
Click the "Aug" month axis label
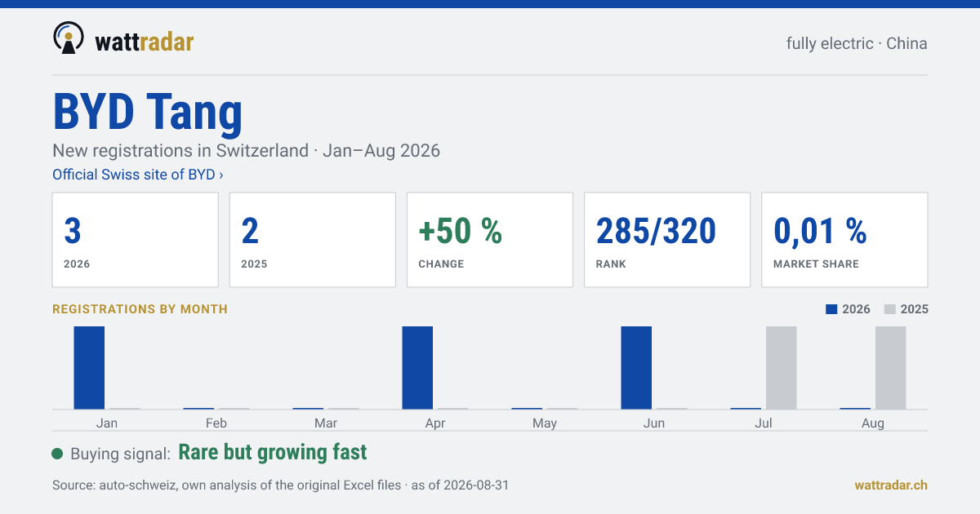pos(873,423)
